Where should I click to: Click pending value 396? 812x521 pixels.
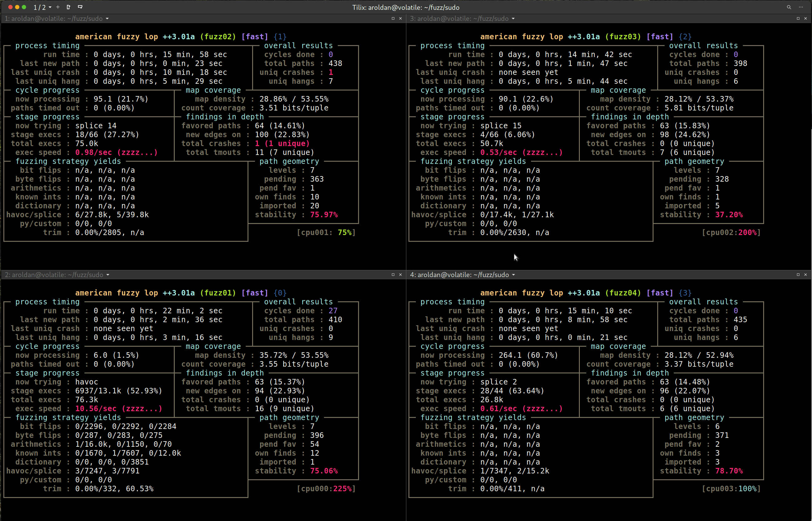click(x=317, y=435)
